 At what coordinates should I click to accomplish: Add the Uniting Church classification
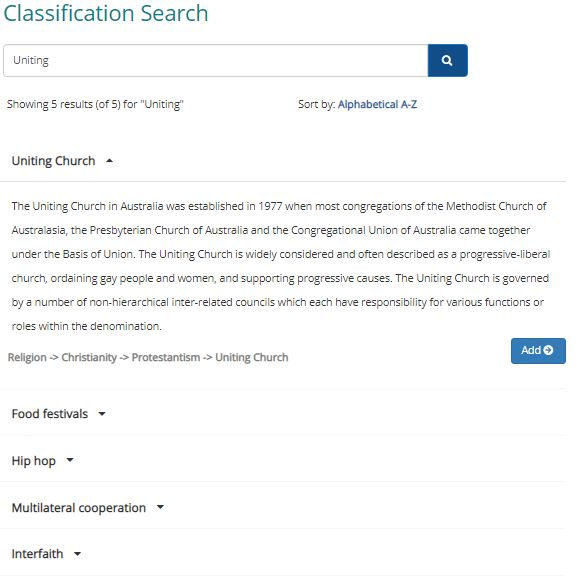pos(538,351)
